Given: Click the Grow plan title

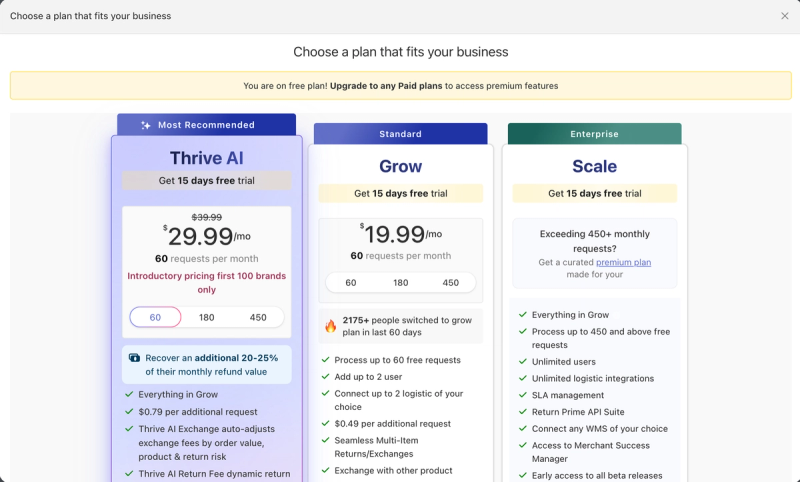Looking at the screenshot, I should pyautogui.click(x=401, y=166).
